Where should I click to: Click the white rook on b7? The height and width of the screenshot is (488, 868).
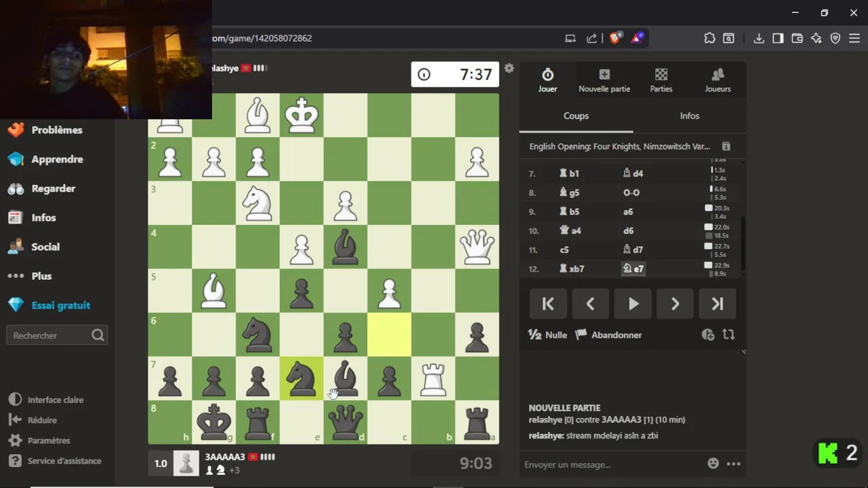tap(433, 379)
